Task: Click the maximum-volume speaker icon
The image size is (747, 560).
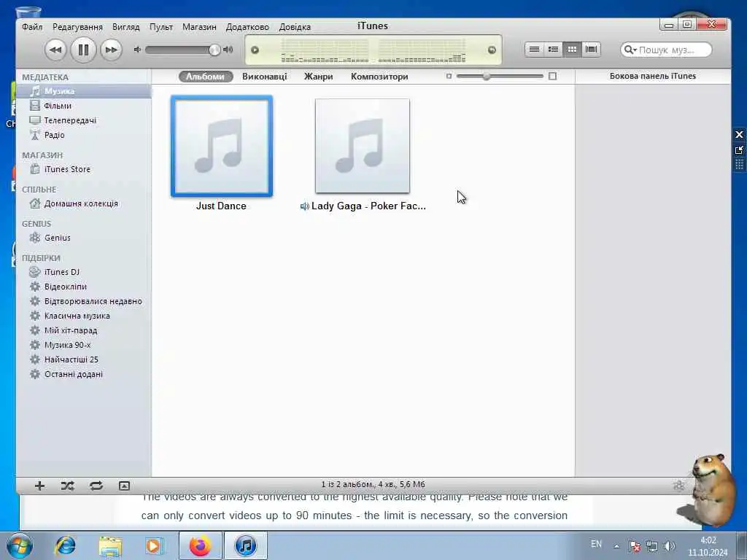Action: pyautogui.click(x=228, y=50)
